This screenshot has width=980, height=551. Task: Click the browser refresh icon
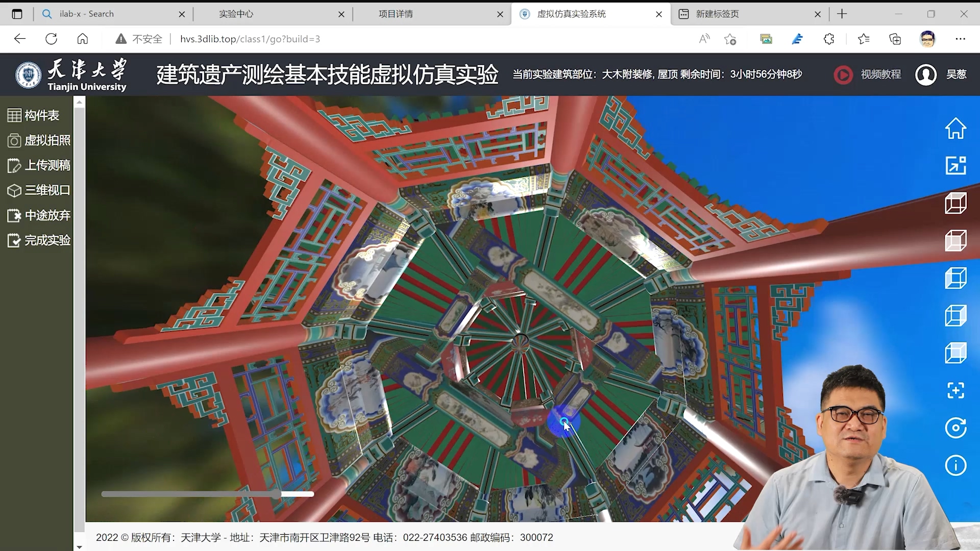(x=51, y=39)
